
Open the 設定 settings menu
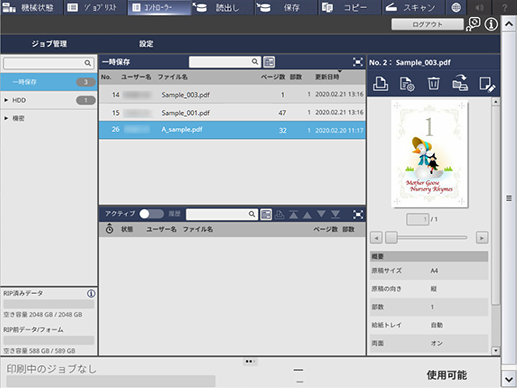(x=146, y=44)
